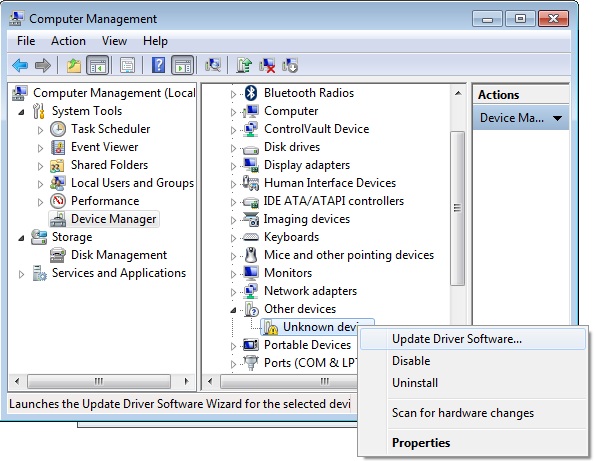Click the Up one level folder icon
Screen dimensions: 595x461
point(74,66)
